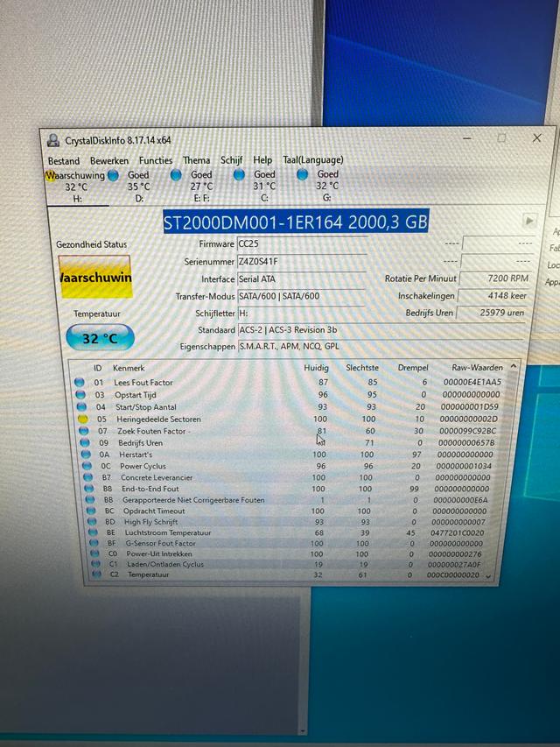Select the C: drive status orb
The height and width of the screenshot is (747, 560).
coord(239,174)
